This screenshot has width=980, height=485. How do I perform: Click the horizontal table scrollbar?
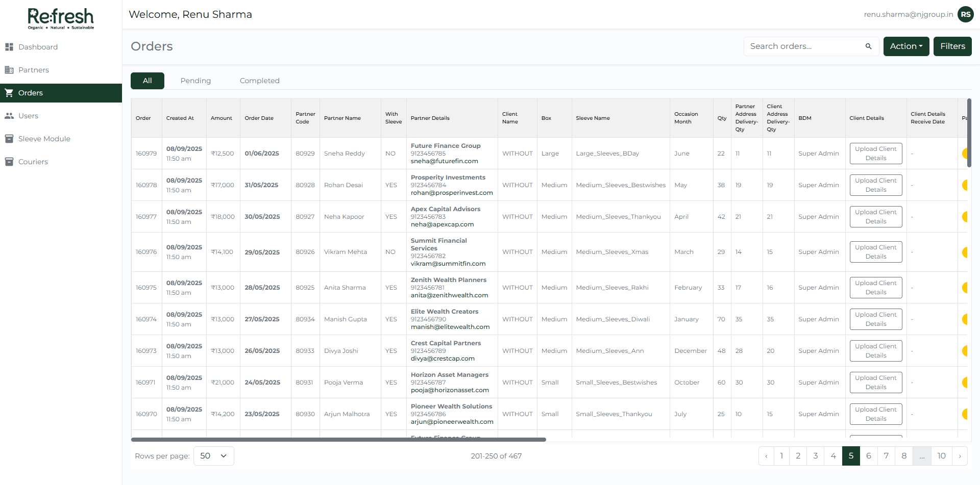[x=338, y=439]
